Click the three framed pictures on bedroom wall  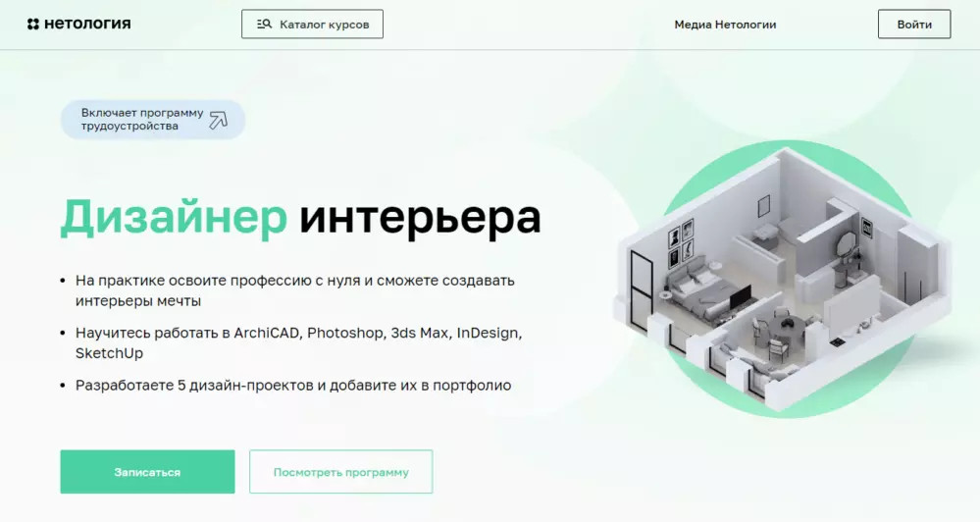[681, 243]
